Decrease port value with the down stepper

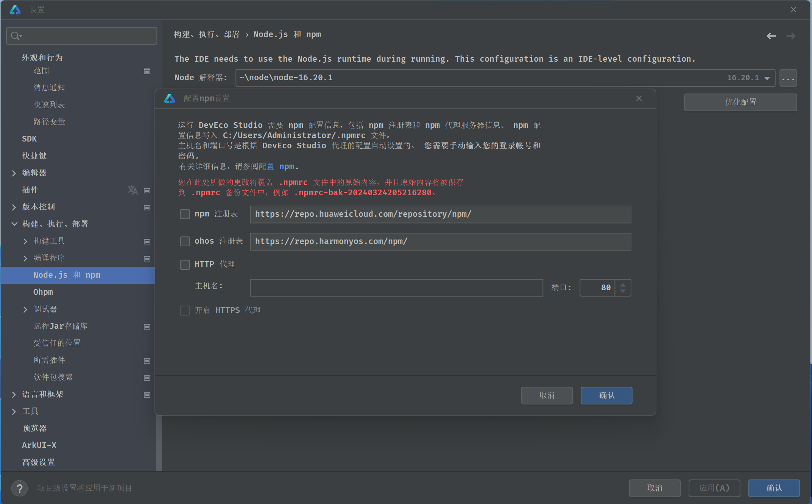623,291
